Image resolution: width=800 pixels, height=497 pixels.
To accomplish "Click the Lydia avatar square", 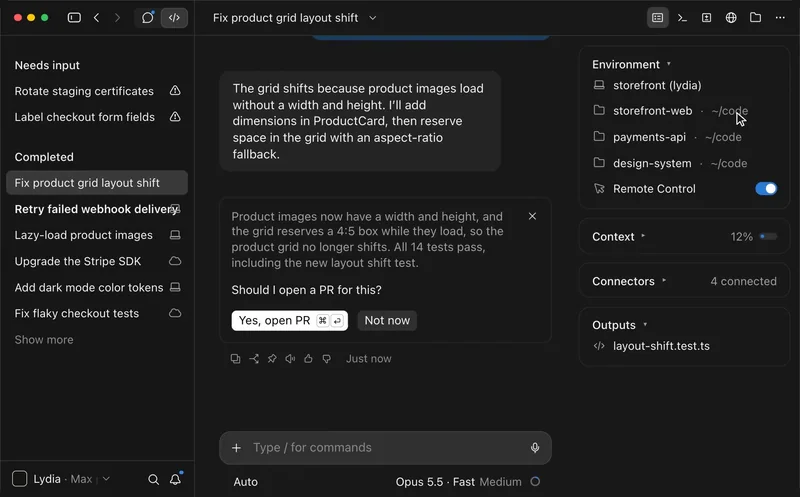I will tap(19, 479).
